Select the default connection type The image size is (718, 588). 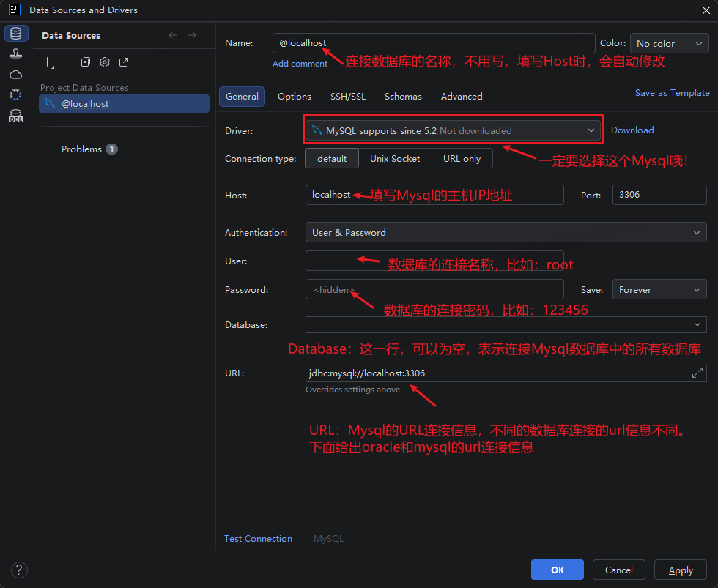331,158
